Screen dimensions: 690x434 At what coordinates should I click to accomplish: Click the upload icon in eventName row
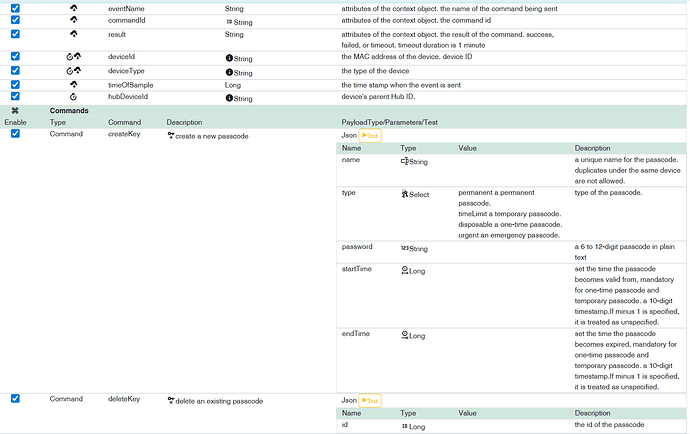coord(74,8)
